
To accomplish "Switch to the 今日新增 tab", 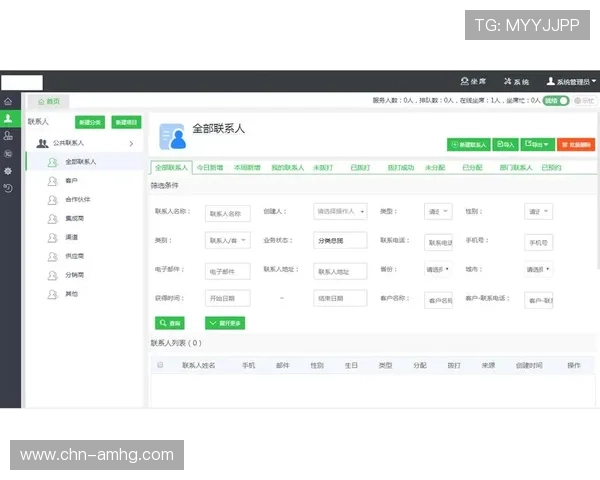I will (210, 168).
